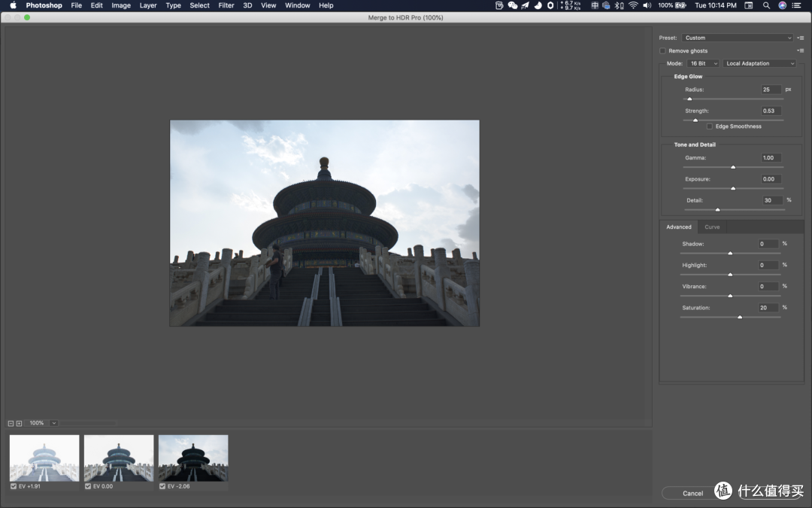This screenshot has height=508, width=812.
Task: Open the Preset Custom dropdown
Action: [738, 38]
